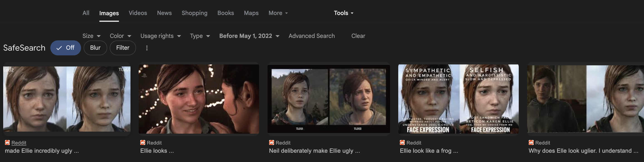Set SafeSearch to Off
Viewport: 644px width, 162px height.
tap(66, 48)
